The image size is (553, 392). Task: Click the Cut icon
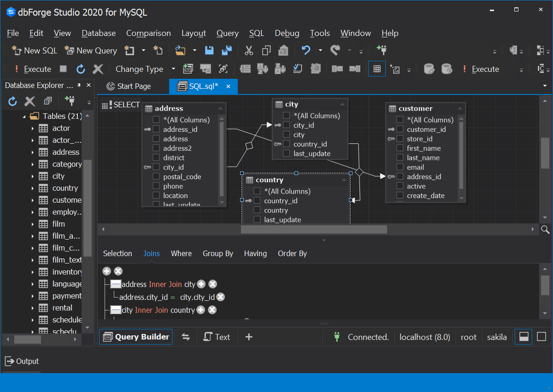[248, 50]
